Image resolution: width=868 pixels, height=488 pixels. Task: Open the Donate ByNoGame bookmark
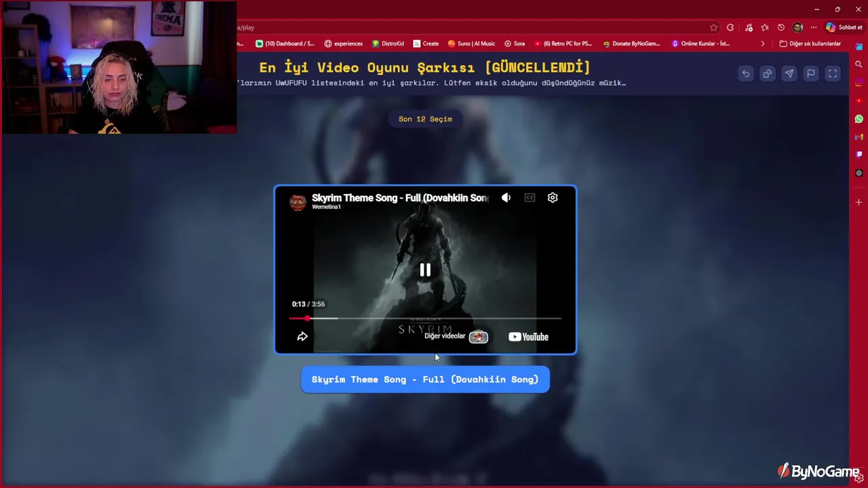point(631,43)
